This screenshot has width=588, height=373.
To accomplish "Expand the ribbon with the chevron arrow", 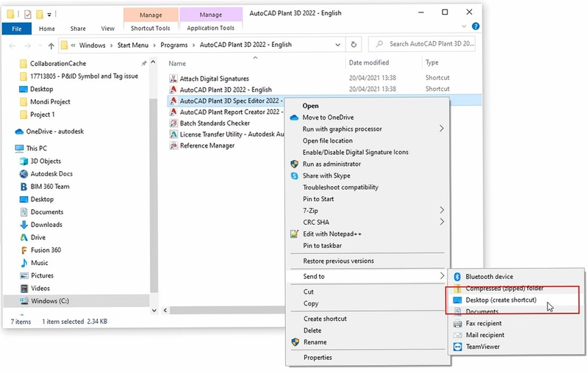I will point(464,26).
